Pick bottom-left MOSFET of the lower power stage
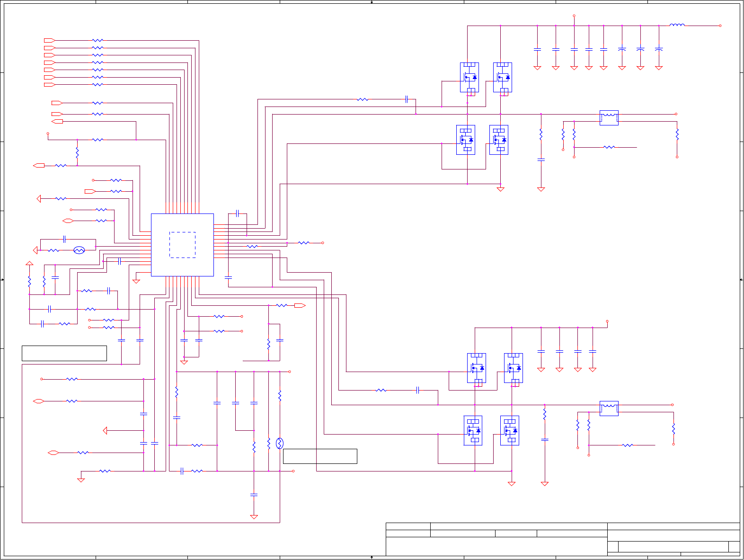The image size is (744, 560). click(473, 430)
